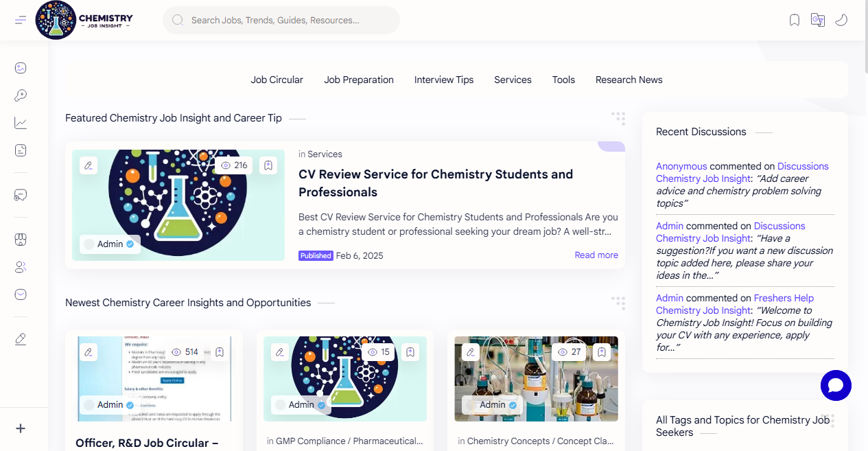Open the Job Circular menu
The width and height of the screenshot is (868, 451).
coord(277,80)
